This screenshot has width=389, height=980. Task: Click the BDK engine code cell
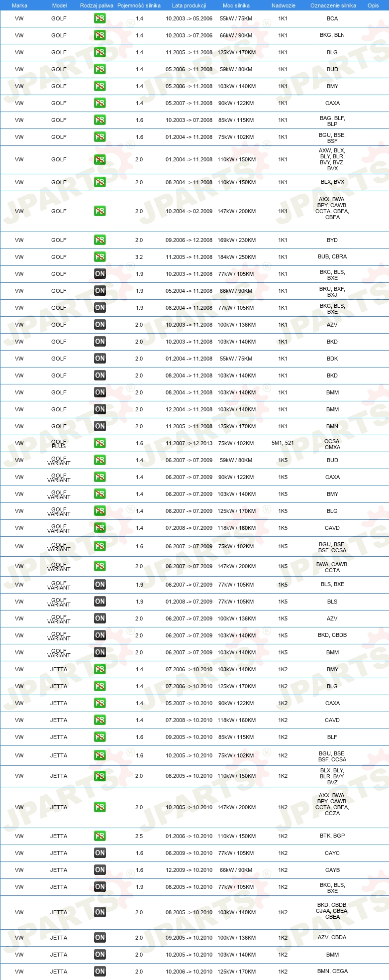[x=332, y=359]
